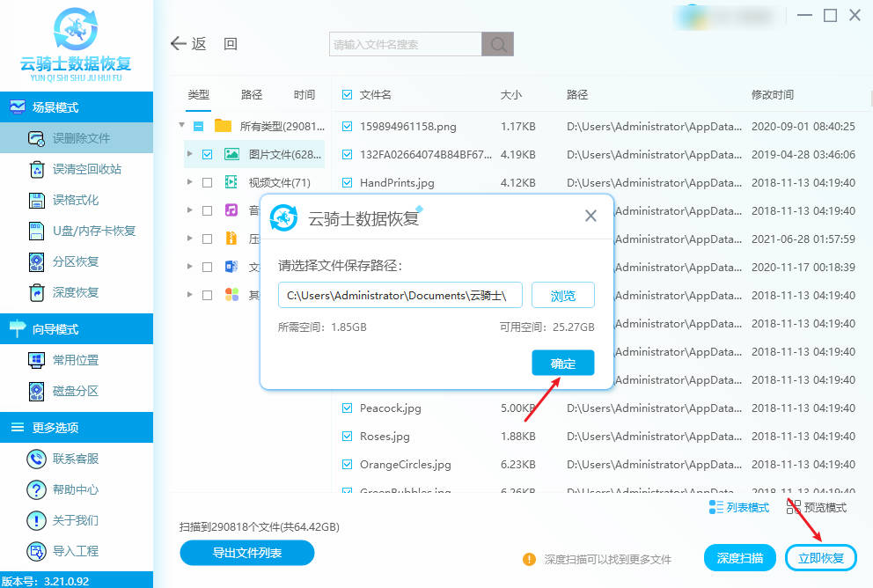Uncheck the 159894961158.png file checkbox
This screenshot has width=873, height=588.
pyautogui.click(x=347, y=126)
